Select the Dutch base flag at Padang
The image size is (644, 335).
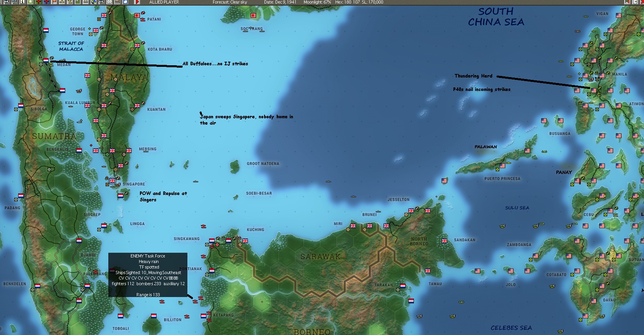21,195
